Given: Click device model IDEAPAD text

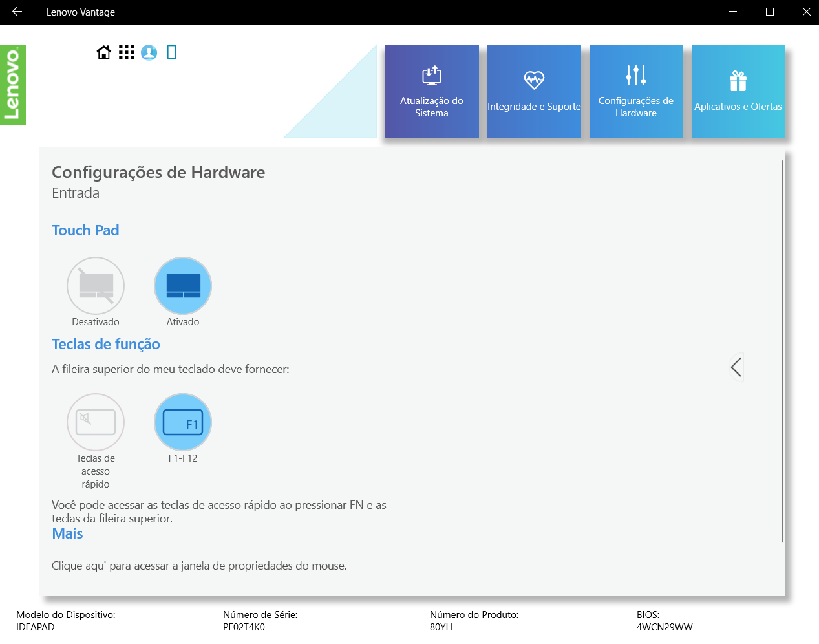Looking at the screenshot, I should pos(36,627).
